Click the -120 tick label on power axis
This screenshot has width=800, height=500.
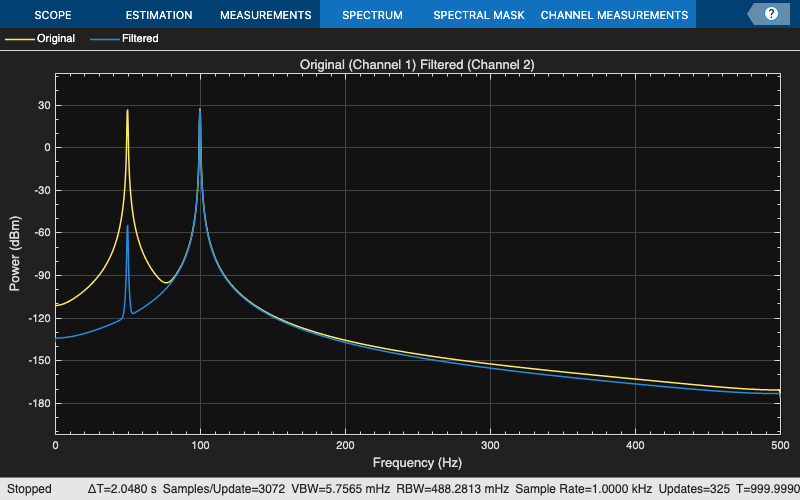(x=40, y=318)
